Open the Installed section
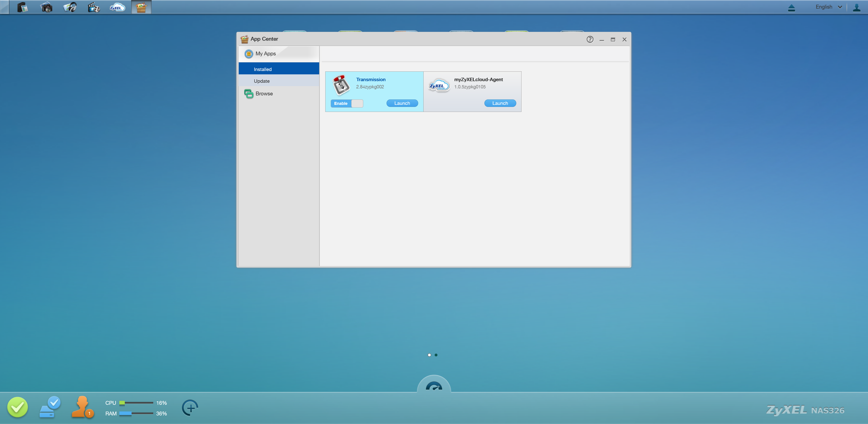 click(x=279, y=69)
